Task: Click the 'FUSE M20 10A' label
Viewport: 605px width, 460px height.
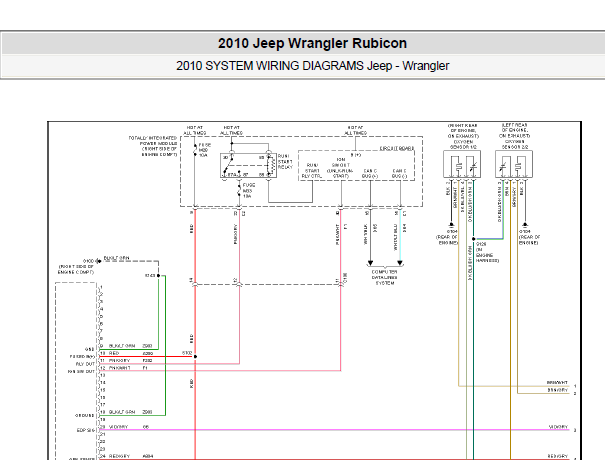Action: (205, 150)
